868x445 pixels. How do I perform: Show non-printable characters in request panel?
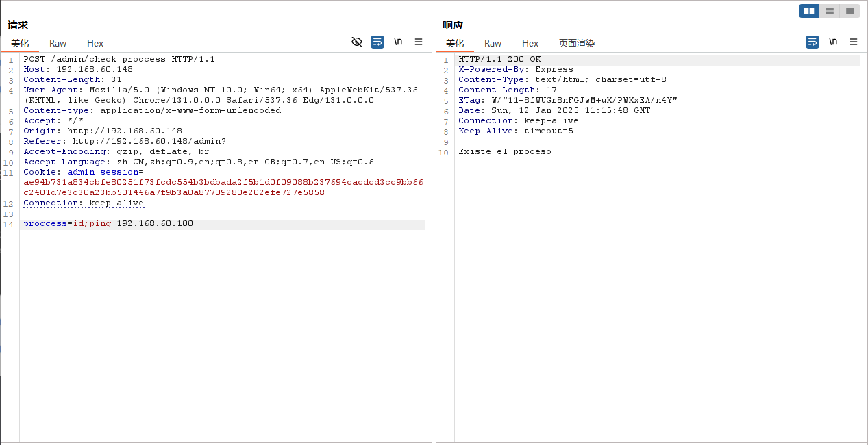[x=398, y=42]
